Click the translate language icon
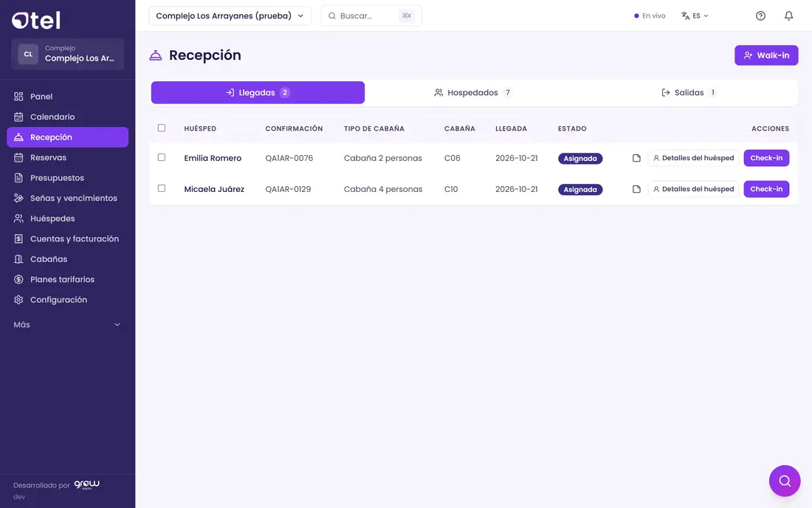The image size is (812, 508). coord(685,16)
